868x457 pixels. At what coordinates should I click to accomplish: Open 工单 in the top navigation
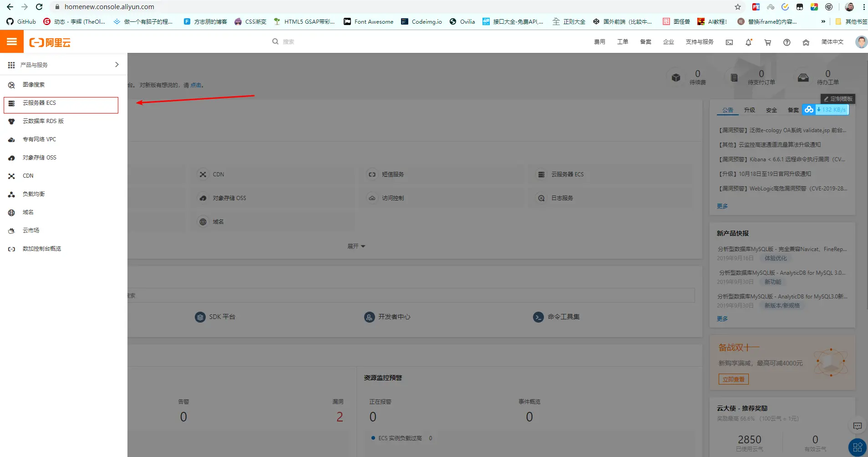click(623, 42)
